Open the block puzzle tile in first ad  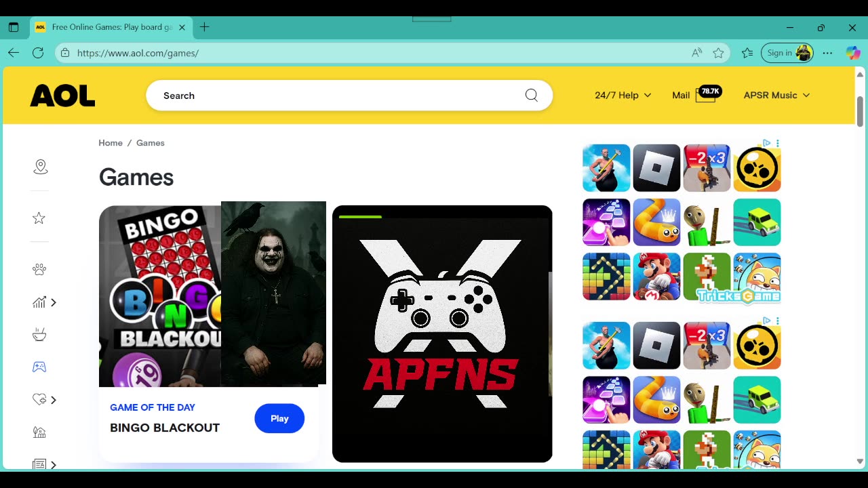coord(606,277)
